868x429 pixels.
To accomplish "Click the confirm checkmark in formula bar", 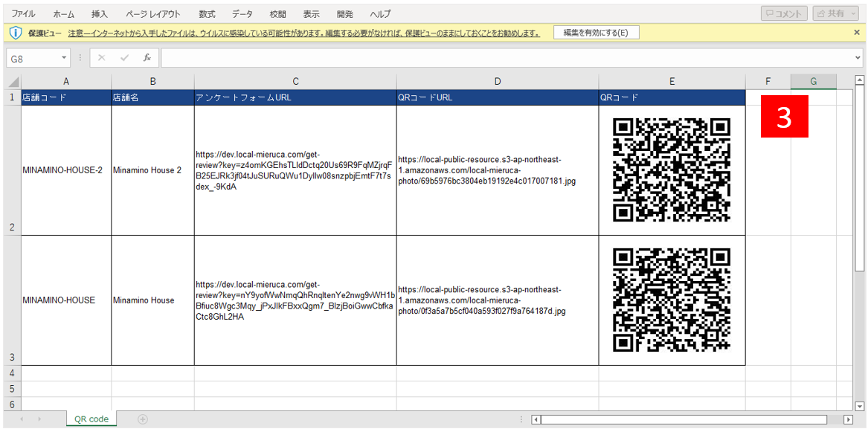I will (124, 57).
